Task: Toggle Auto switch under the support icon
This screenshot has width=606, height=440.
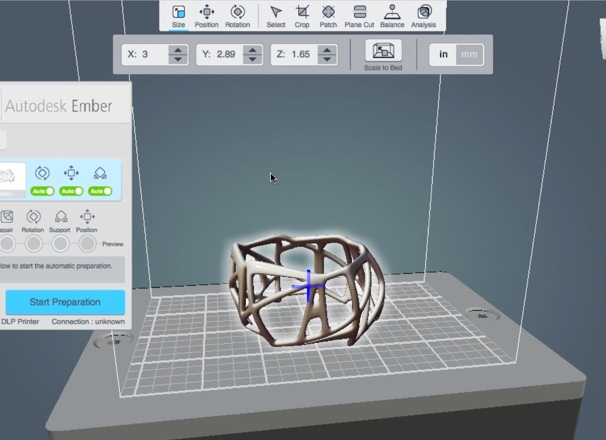Action: 100,191
